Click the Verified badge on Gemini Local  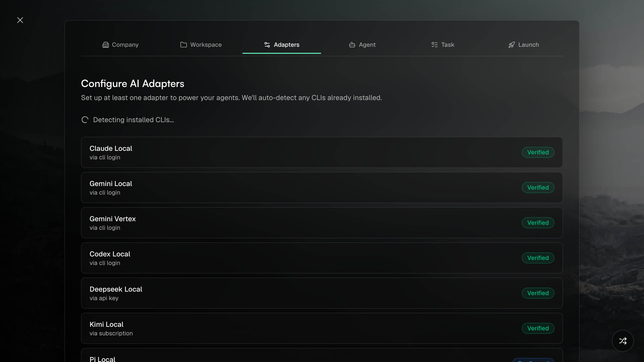538,188
